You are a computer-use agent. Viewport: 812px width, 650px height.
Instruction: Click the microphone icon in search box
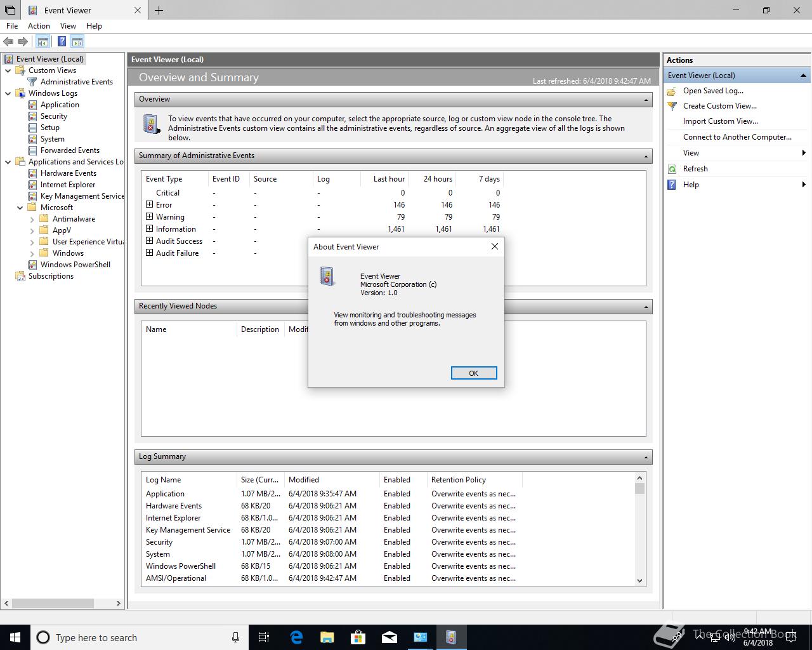point(235,637)
